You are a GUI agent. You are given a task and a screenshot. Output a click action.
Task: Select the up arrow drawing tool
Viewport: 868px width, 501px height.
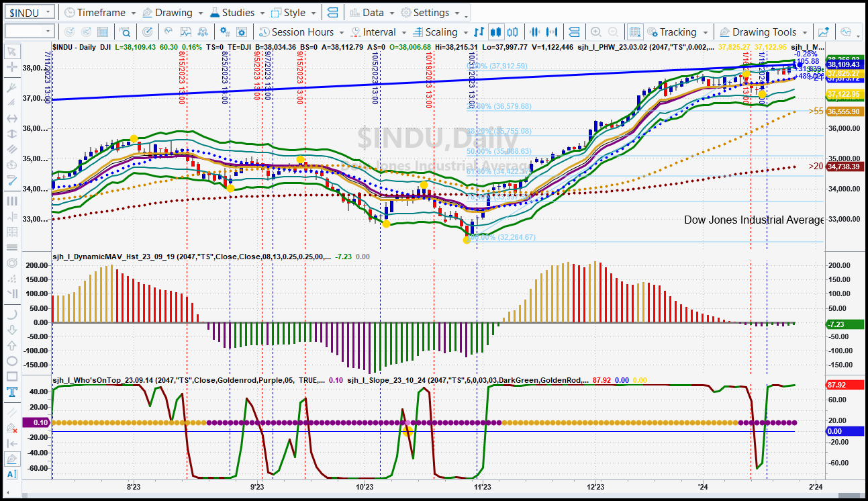11,345
